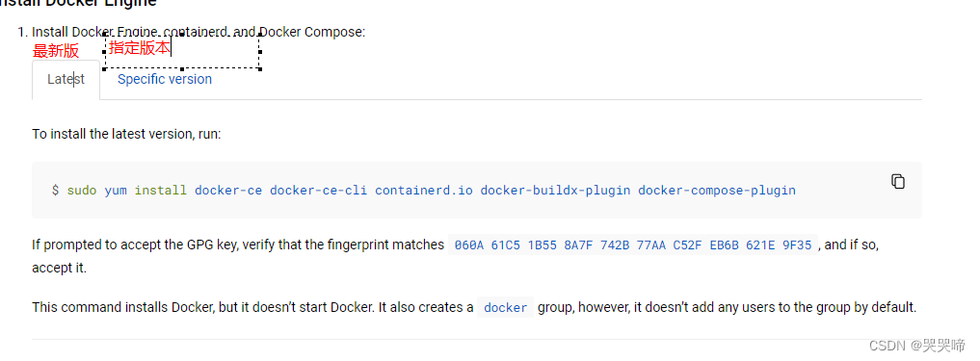Viewport: 980px width, 361px height.
Task: Grab the bottom-middle handle of dashed text box
Action: [182, 68]
